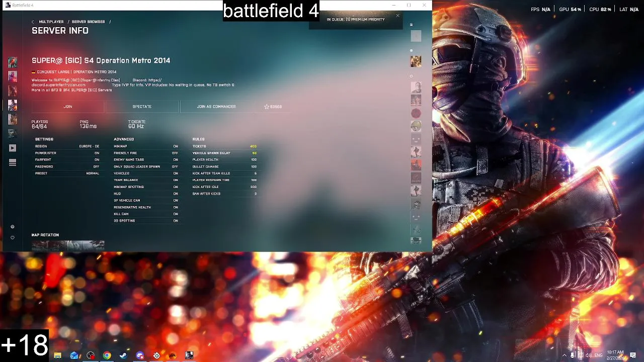Select the REGENERATIVE HEALTH row
This screenshot has width=644, height=362.
[x=146, y=207]
